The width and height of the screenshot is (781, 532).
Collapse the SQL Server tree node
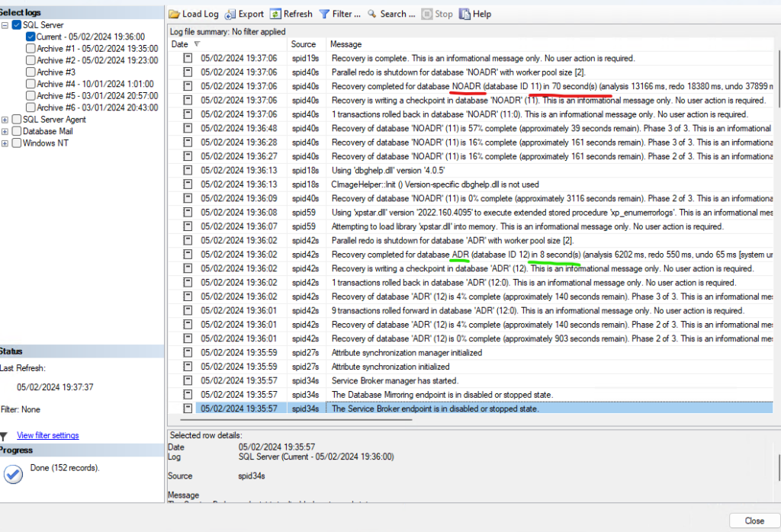pyautogui.click(x=5, y=24)
